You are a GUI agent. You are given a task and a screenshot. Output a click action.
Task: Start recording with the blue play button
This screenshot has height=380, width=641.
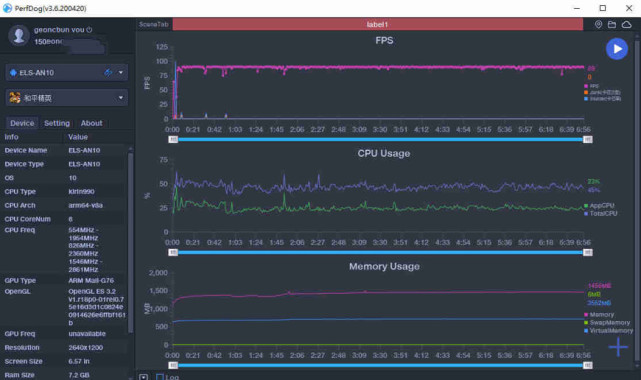point(616,49)
